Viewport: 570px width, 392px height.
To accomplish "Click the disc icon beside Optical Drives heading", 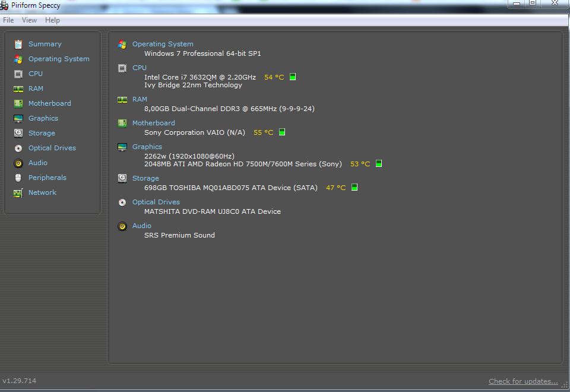I will (122, 203).
